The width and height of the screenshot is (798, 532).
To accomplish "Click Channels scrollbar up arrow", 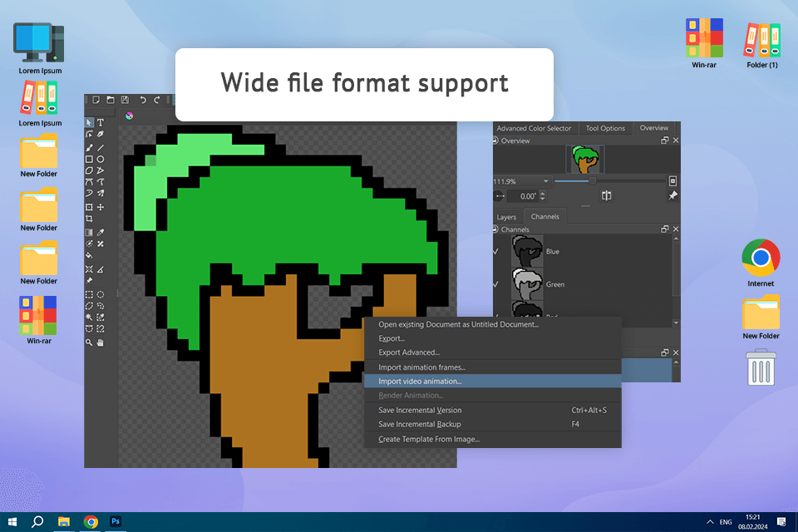I will point(676,239).
